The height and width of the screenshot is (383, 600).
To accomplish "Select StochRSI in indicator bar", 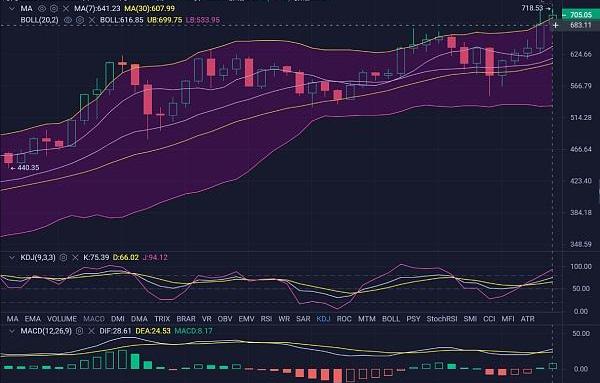I will (442, 319).
